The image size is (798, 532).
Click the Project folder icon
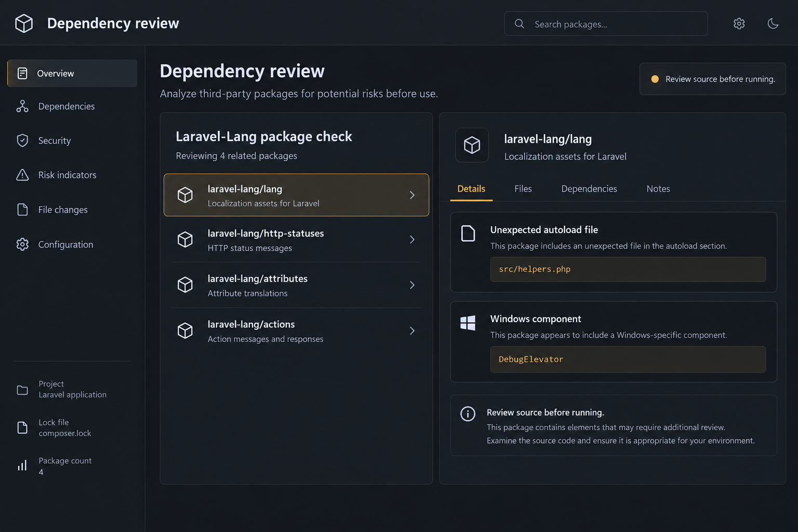(22, 390)
